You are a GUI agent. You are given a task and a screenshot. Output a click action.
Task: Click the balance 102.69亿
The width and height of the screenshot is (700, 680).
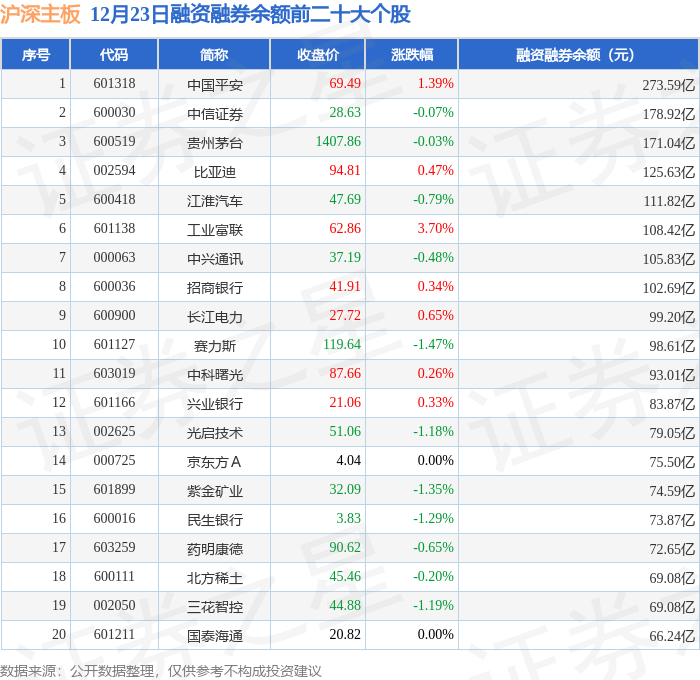tap(668, 288)
